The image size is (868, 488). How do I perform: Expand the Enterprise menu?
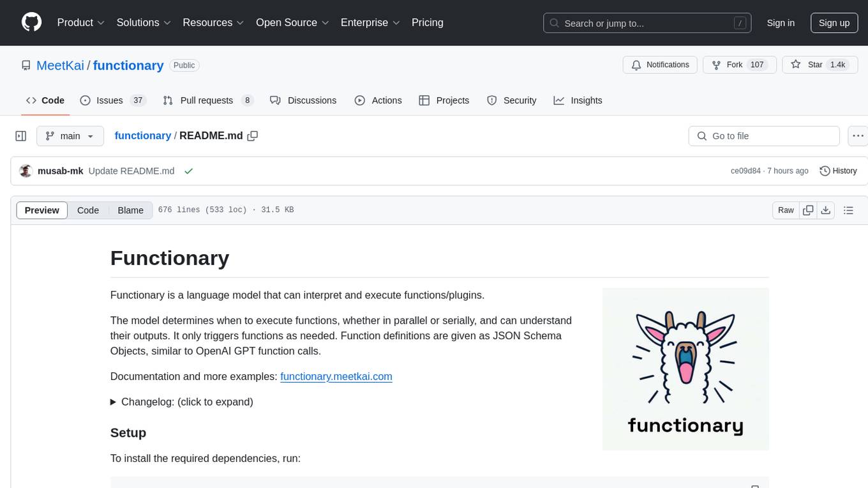click(x=370, y=22)
